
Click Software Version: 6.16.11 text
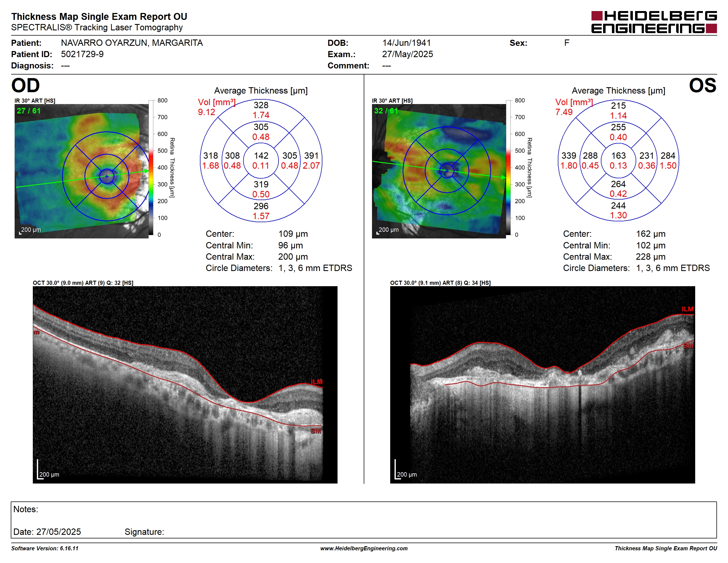pyautogui.click(x=45, y=548)
